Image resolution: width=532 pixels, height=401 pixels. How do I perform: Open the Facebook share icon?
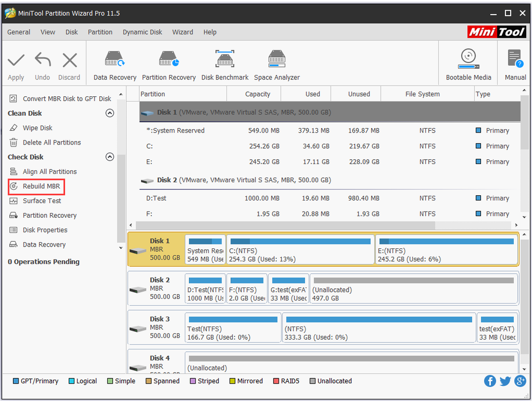(x=490, y=381)
